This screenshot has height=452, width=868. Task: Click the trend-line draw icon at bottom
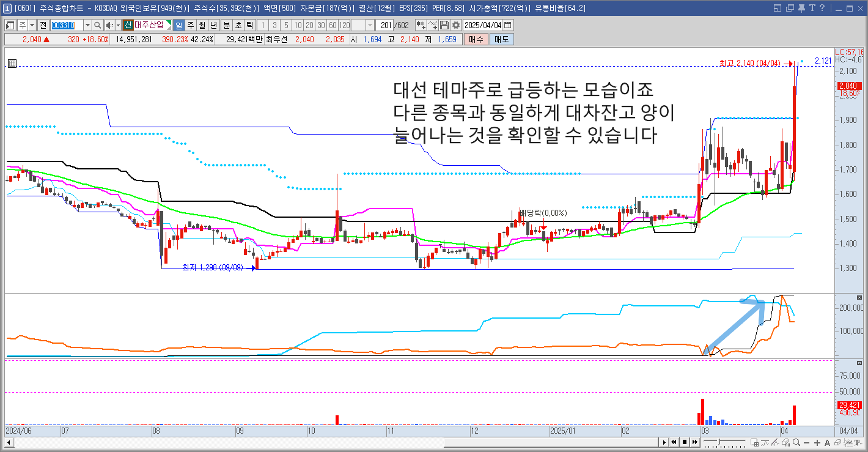(x=775, y=442)
